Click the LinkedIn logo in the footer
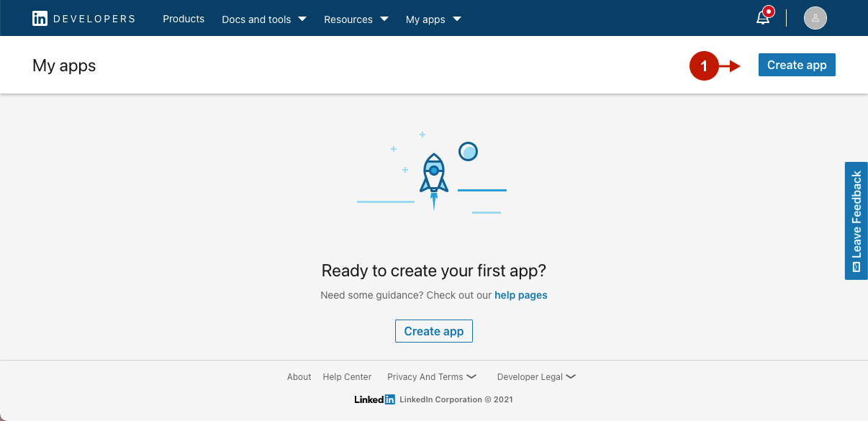 tap(374, 399)
